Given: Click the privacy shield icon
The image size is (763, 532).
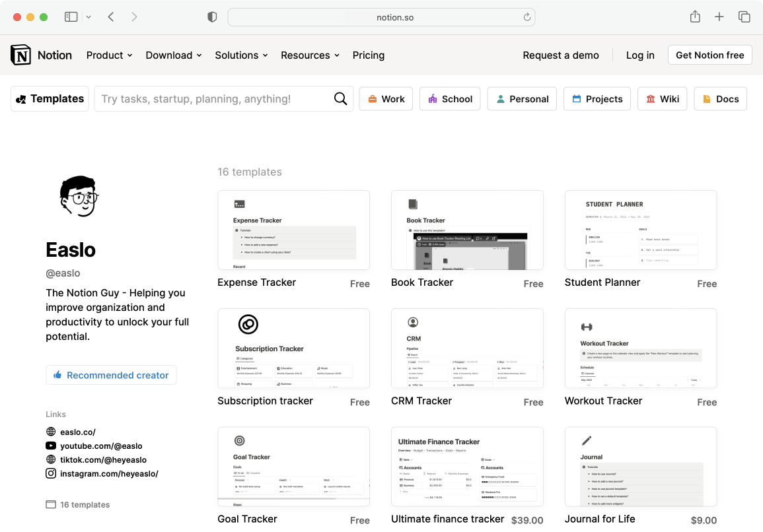Looking at the screenshot, I should click(x=212, y=17).
